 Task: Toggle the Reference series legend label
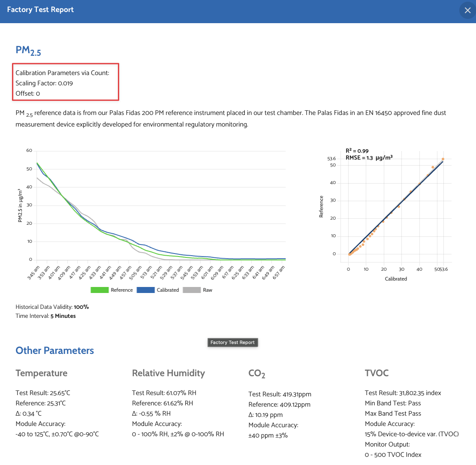coord(122,290)
